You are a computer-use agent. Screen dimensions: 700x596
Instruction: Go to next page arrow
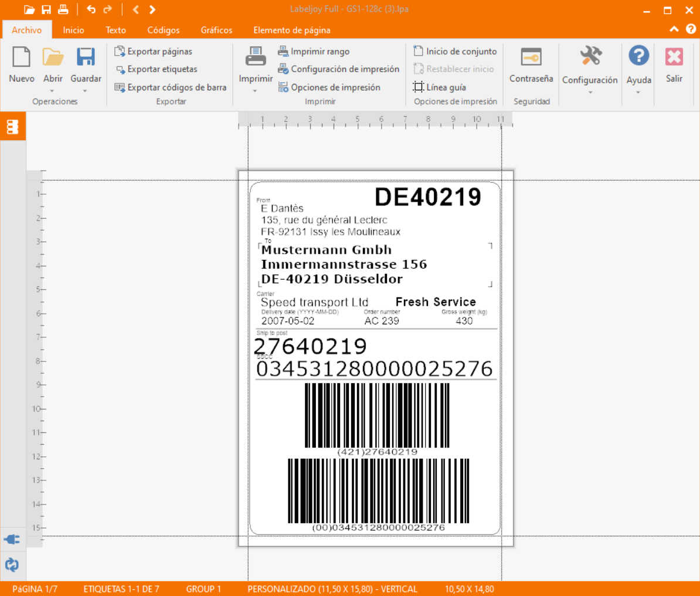click(152, 9)
